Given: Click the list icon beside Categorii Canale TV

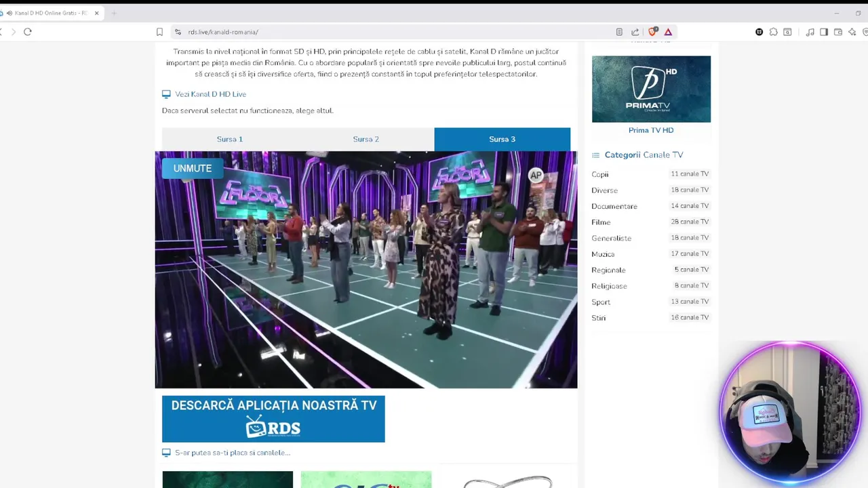Looking at the screenshot, I should point(595,155).
